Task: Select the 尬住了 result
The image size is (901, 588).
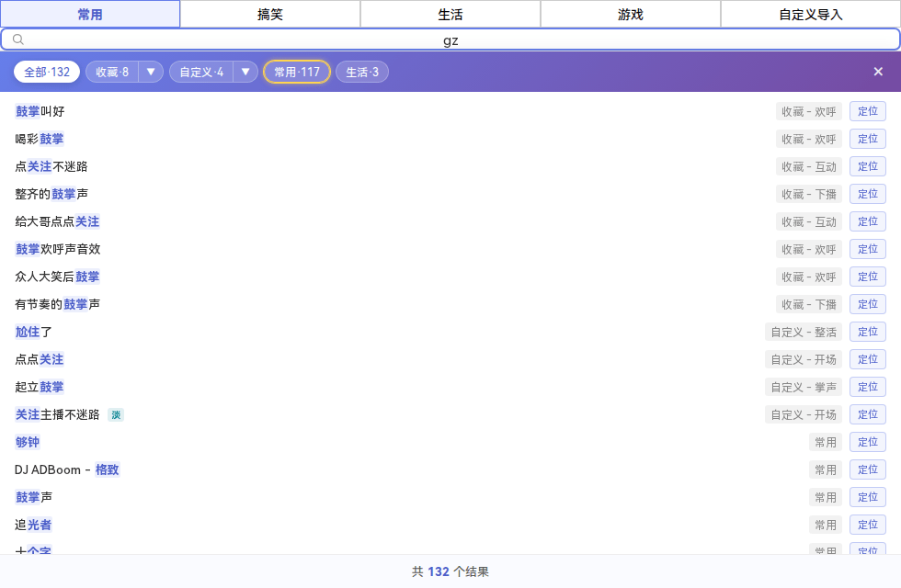Action: click(33, 332)
